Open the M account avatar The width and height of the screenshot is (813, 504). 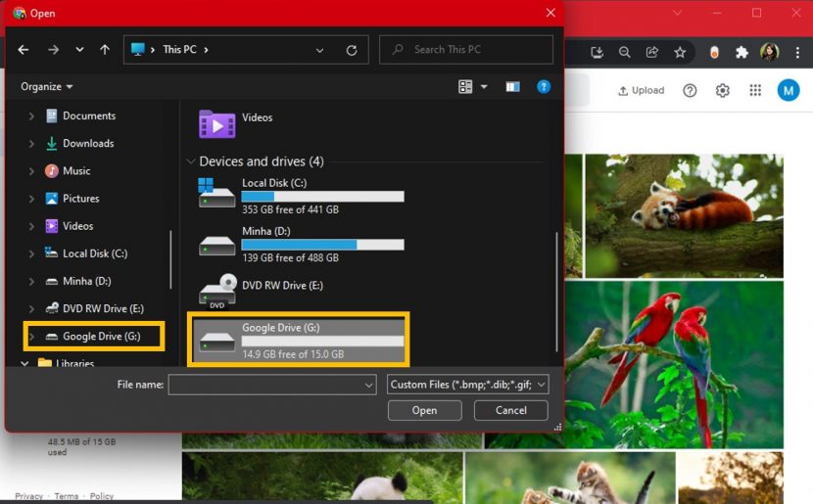click(x=789, y=91)
